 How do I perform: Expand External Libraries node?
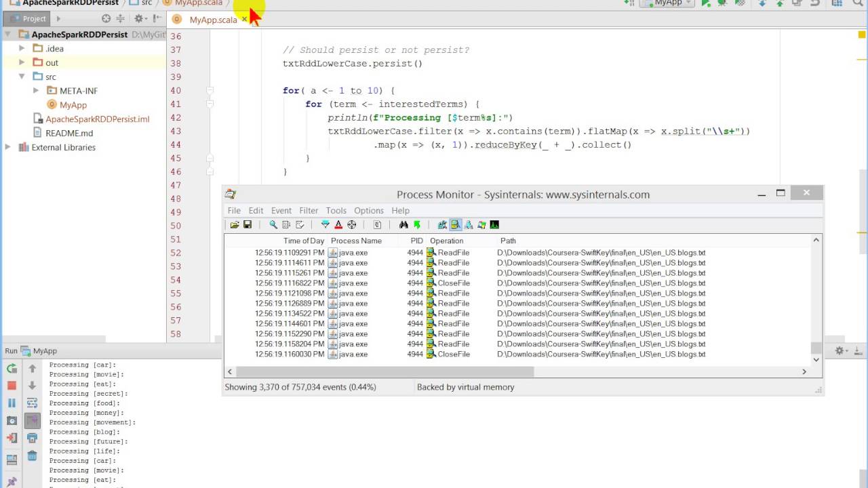[x=8, y=147]
